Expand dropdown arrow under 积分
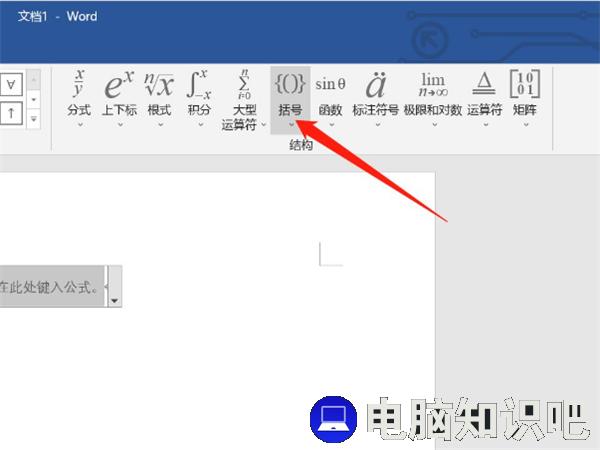600x450 pixels. [201, 125]
